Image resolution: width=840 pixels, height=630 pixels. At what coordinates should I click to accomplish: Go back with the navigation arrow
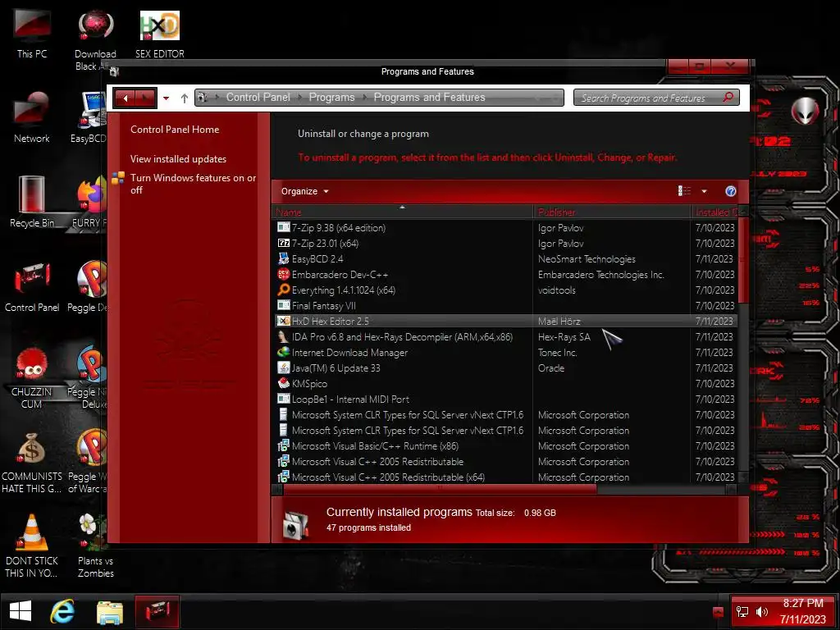coord(125,98)
